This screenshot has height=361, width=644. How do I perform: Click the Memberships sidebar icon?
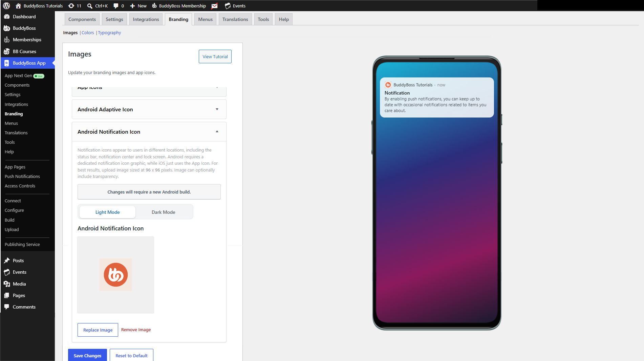coord(7,40)
